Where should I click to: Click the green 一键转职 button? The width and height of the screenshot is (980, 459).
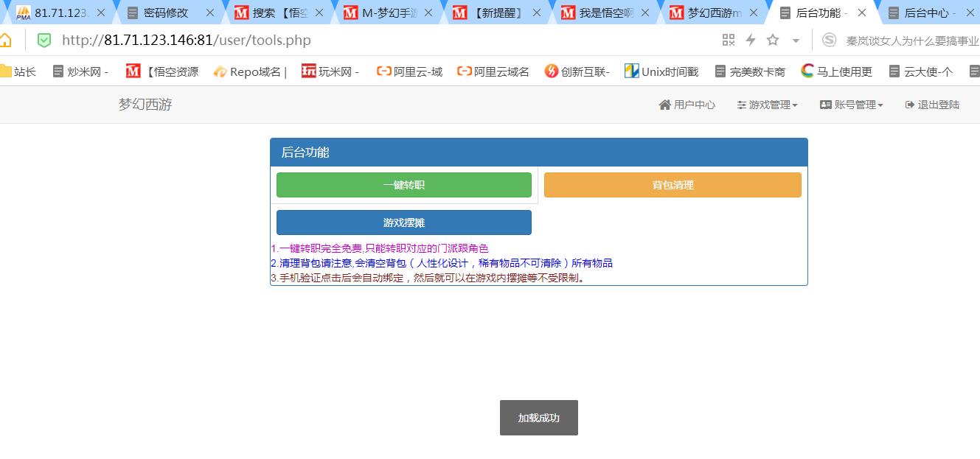tap(403, 185)
